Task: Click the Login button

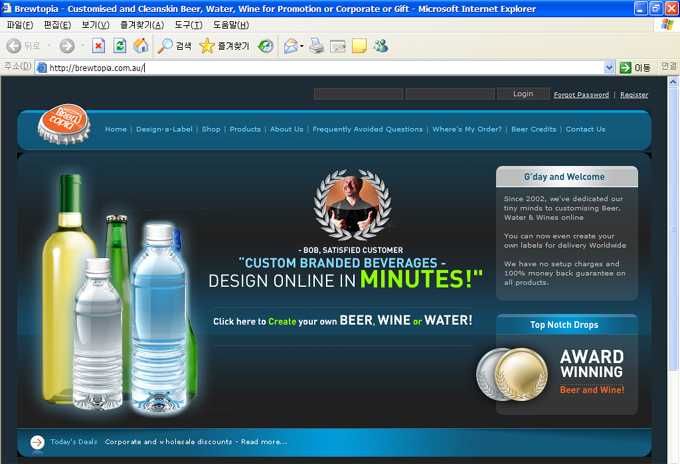Action: pyautogui.click(x=523, y=94)
